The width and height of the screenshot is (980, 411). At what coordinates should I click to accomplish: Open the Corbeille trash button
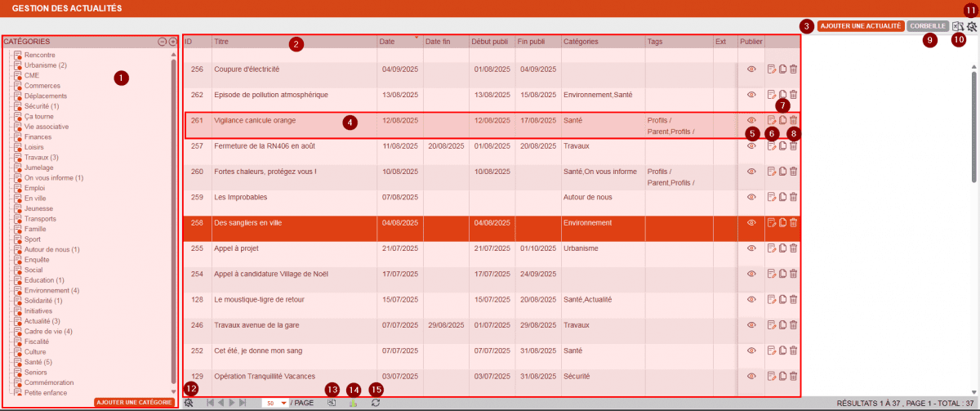(x=928, y=26)
